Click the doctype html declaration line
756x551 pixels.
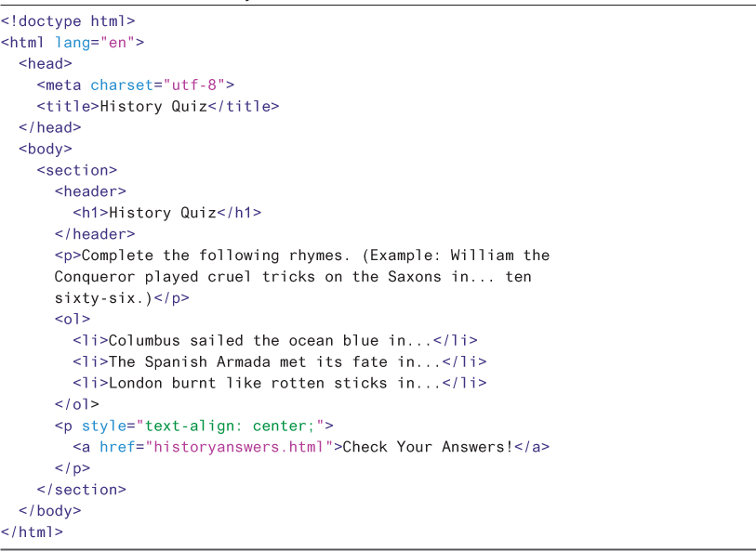point(68,20)
